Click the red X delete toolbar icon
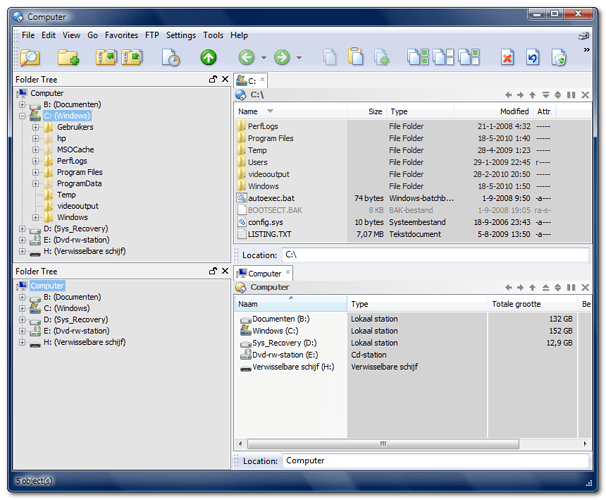606x500 pixels. coord(509,58)
